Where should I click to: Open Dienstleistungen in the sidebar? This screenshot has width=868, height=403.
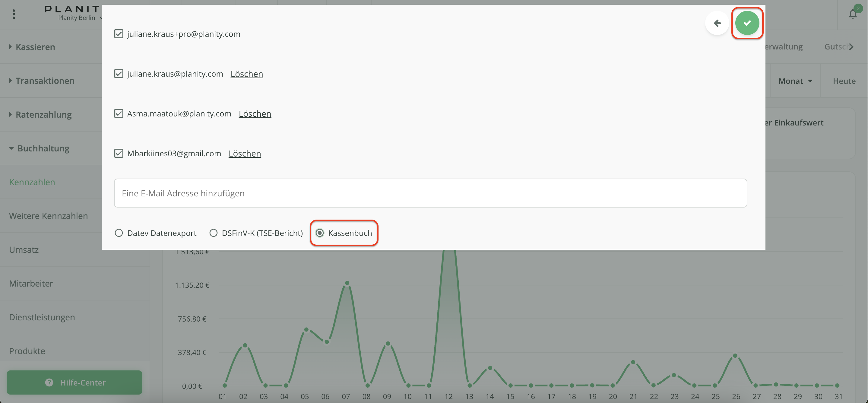[x=42, y=317]
